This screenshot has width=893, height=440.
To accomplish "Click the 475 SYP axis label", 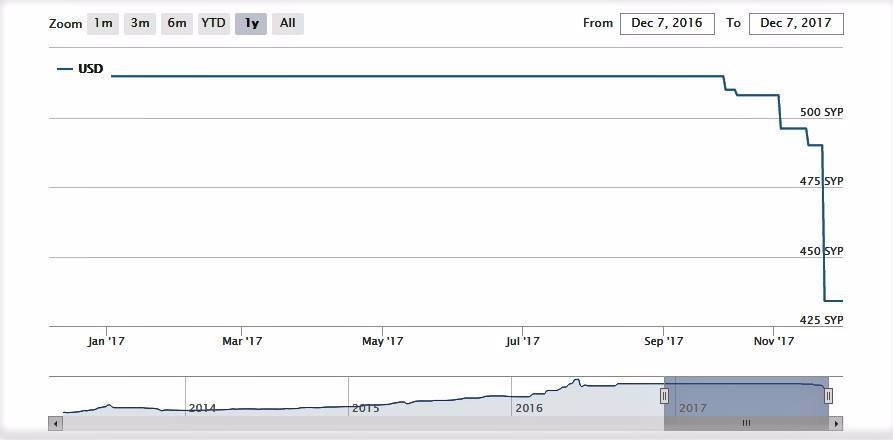I will pyautogui.click(x=821, y=181).
